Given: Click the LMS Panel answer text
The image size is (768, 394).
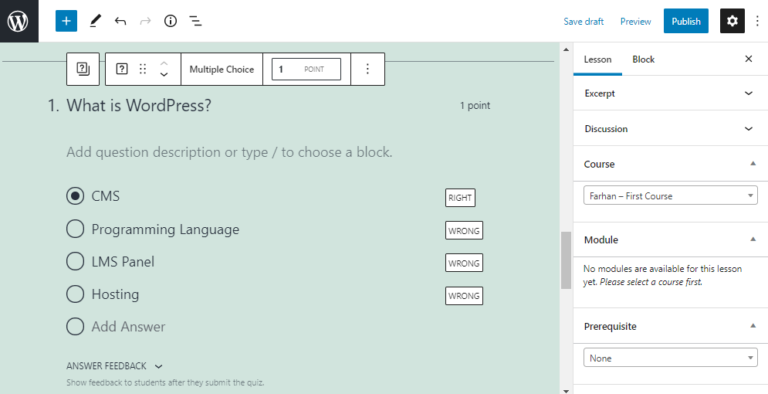Looking at the screenshot, I should tap(123, 262).
